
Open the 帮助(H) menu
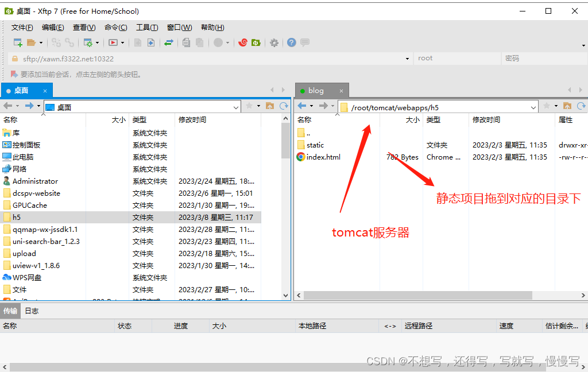(212, 28)
